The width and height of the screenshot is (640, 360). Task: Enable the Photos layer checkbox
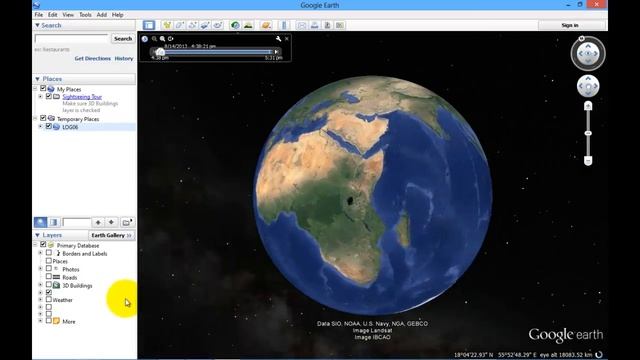click(49, 269)
